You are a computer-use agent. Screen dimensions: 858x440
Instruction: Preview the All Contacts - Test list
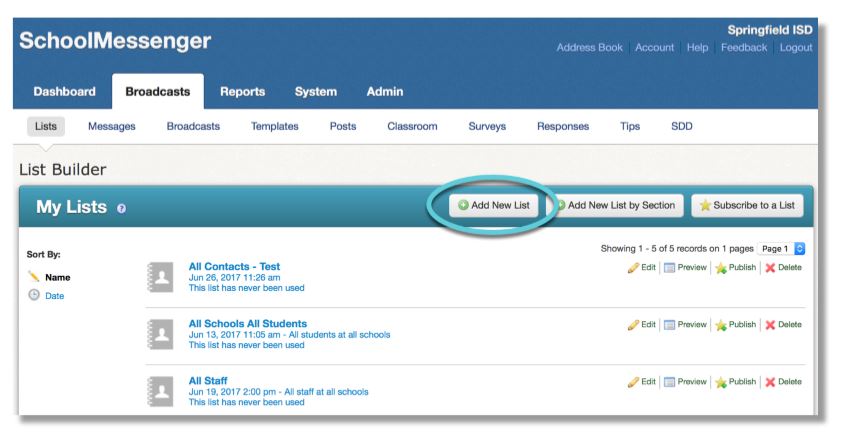(x=685, y=268)
